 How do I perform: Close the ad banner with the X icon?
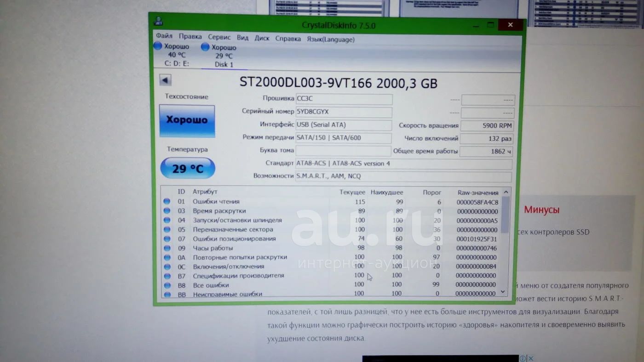530,358
